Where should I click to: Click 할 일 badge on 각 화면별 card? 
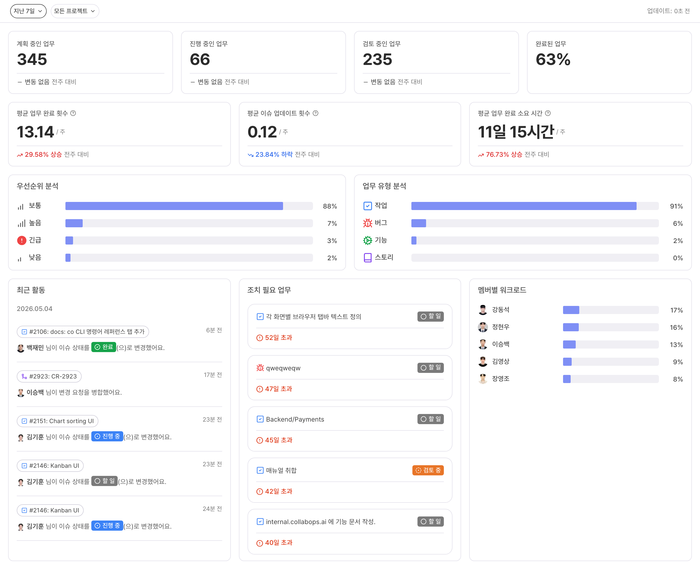point(430,316)
